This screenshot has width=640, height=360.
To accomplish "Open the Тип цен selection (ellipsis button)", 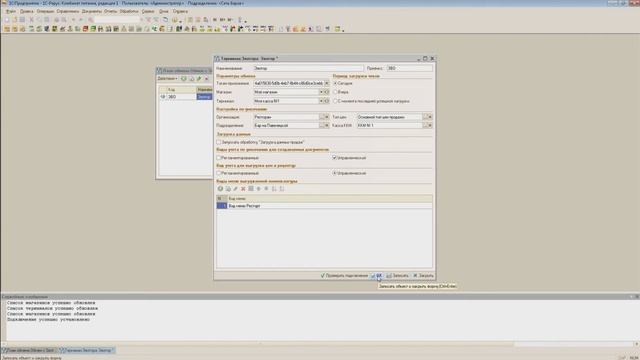I will click(425, 117).
